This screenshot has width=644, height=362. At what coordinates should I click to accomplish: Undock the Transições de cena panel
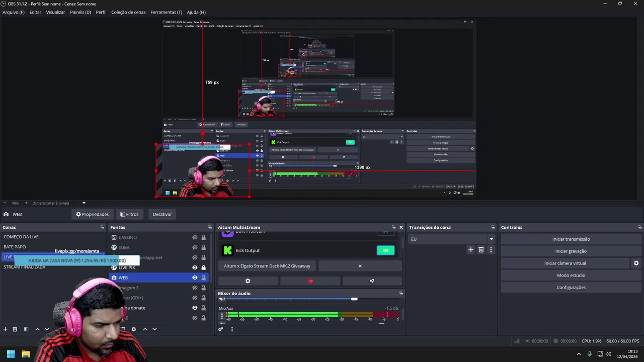point(494,227)
